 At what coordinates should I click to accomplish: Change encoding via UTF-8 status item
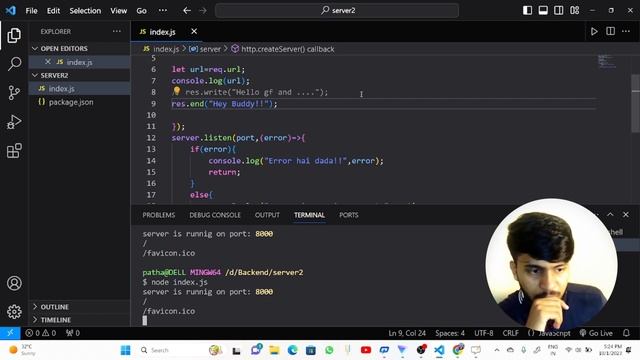point(484,333)
